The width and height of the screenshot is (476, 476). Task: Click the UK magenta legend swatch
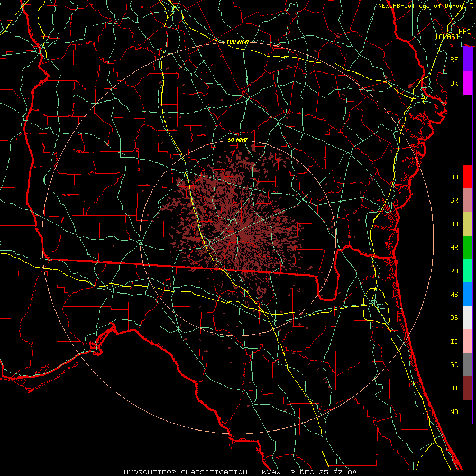click(467, 83)
